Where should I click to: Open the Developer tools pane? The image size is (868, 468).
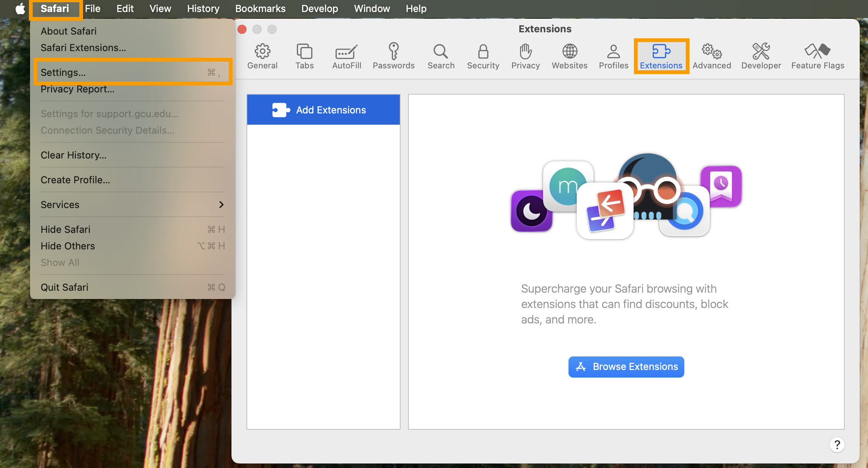(761, 56)
